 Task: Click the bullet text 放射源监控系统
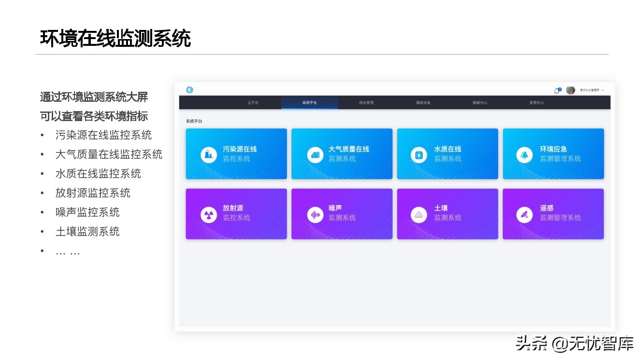tap(93, 193)
